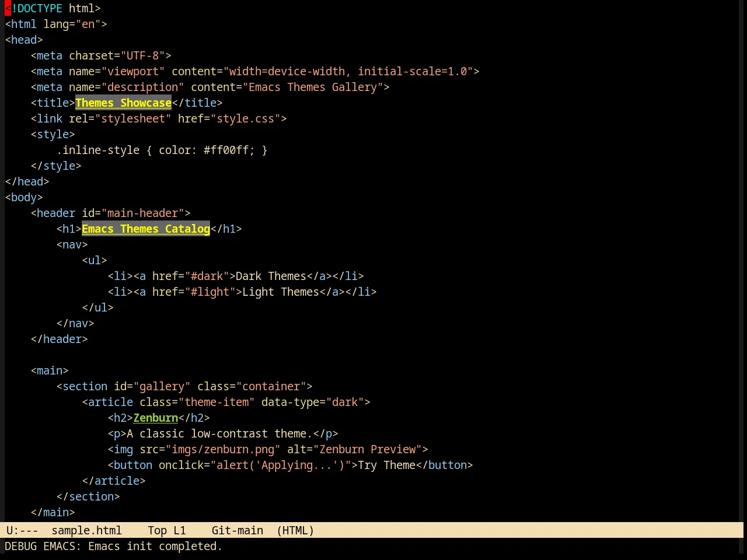This screenshot has height=560, width=747.
Task: Click the 'Emacs Themes Catalog' heading text
Action: pos(145,229)
